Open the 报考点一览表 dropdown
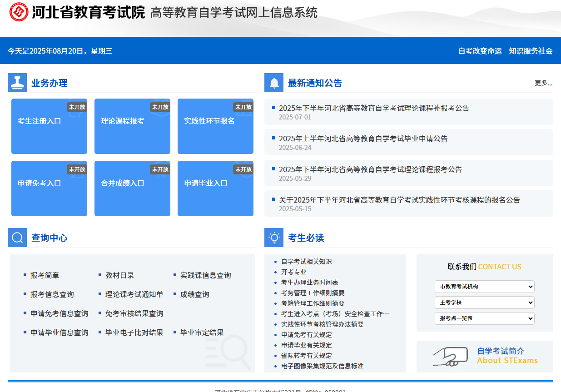 (x=484, y=318)
